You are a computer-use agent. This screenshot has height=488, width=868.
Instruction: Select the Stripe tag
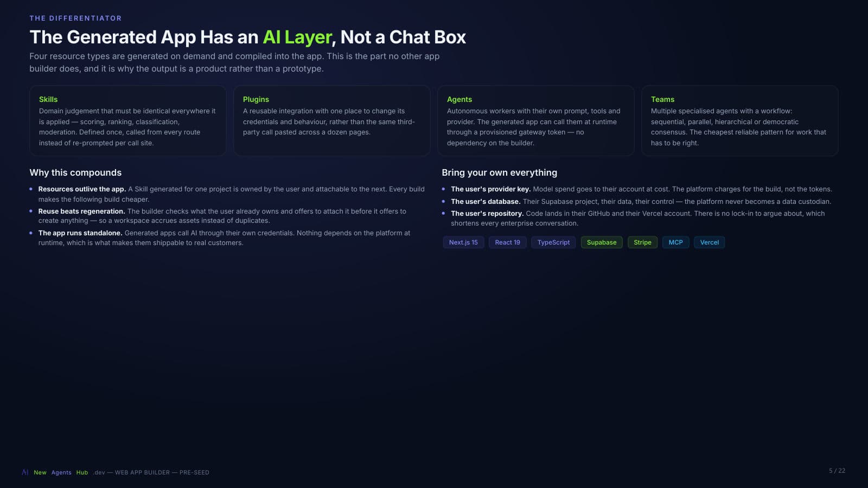[642, 242]
